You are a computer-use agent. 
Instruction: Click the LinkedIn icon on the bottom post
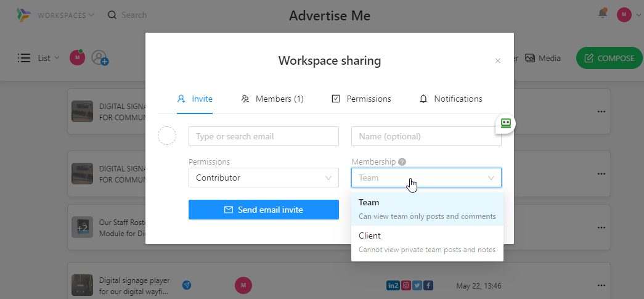coord(393,285)
